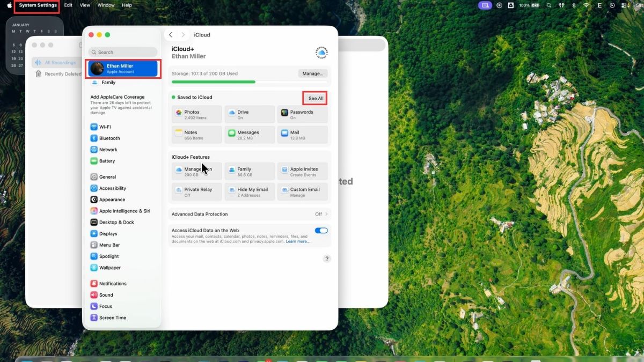This screenshot has height=362, width=644.
Task: Open the Help menu
Action: click(127, 5)
